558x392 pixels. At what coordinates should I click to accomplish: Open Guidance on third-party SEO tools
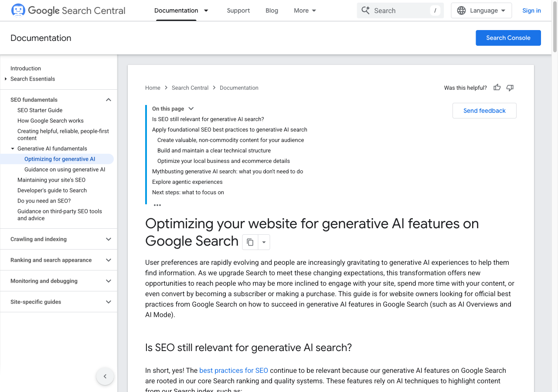[x=60, y=215]
